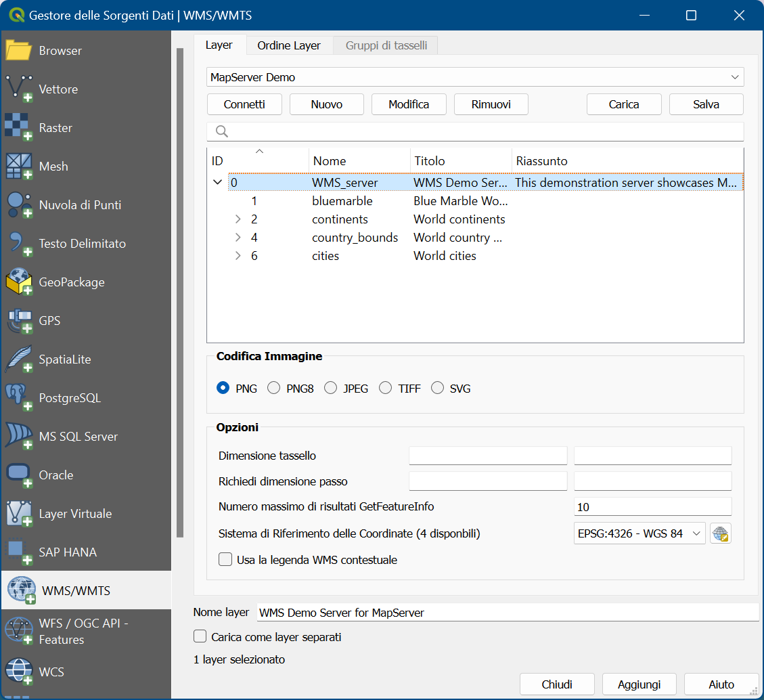The height and width of the screenshot is (700, 764).
Task: Click the Carica button
Action: pos(624,104)
